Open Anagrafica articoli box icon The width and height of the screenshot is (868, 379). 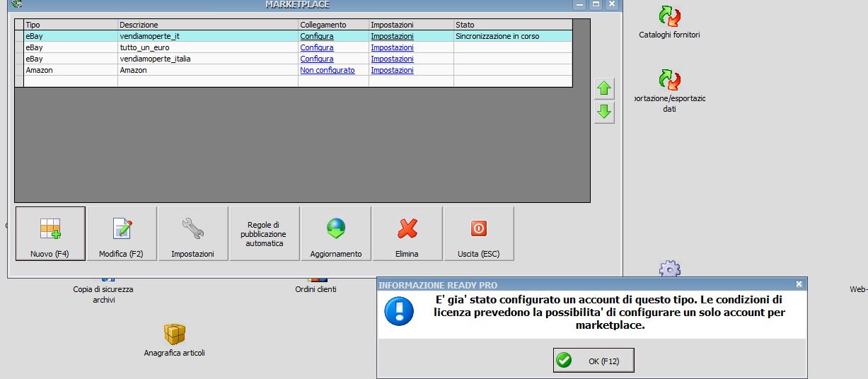(174, 339)
